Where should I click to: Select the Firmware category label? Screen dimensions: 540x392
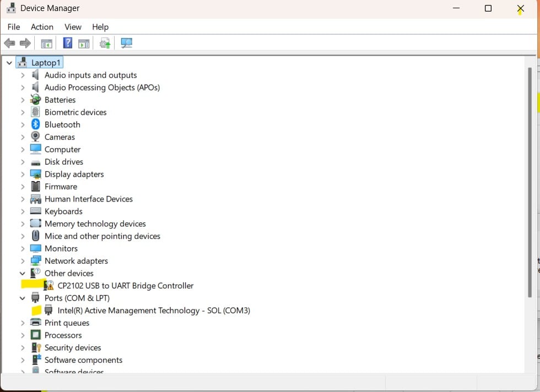tap(61, 187)
